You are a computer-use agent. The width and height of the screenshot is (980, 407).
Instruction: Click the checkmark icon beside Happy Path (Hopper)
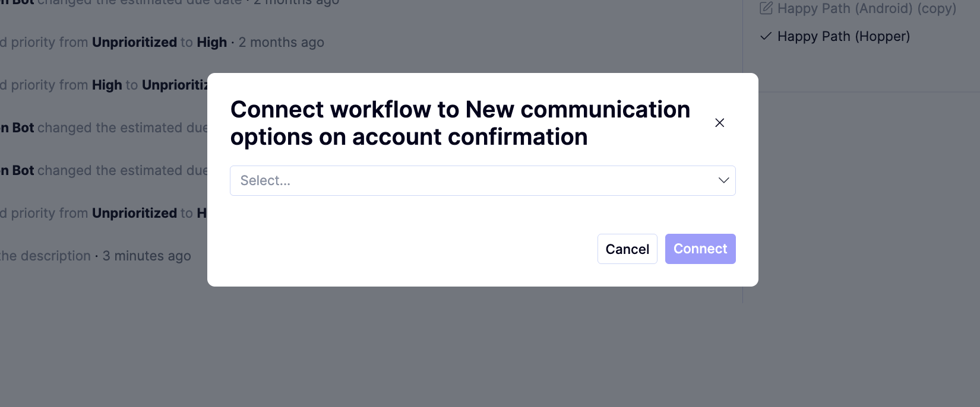(766, 36)
